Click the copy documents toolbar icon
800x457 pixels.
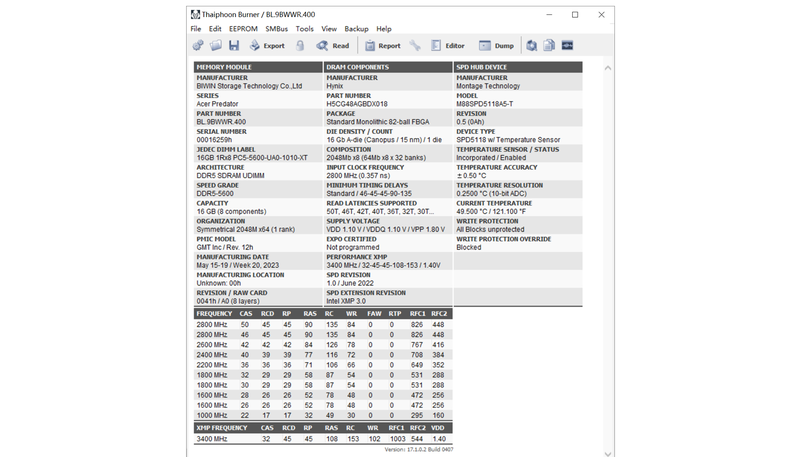tap(549, 45)
